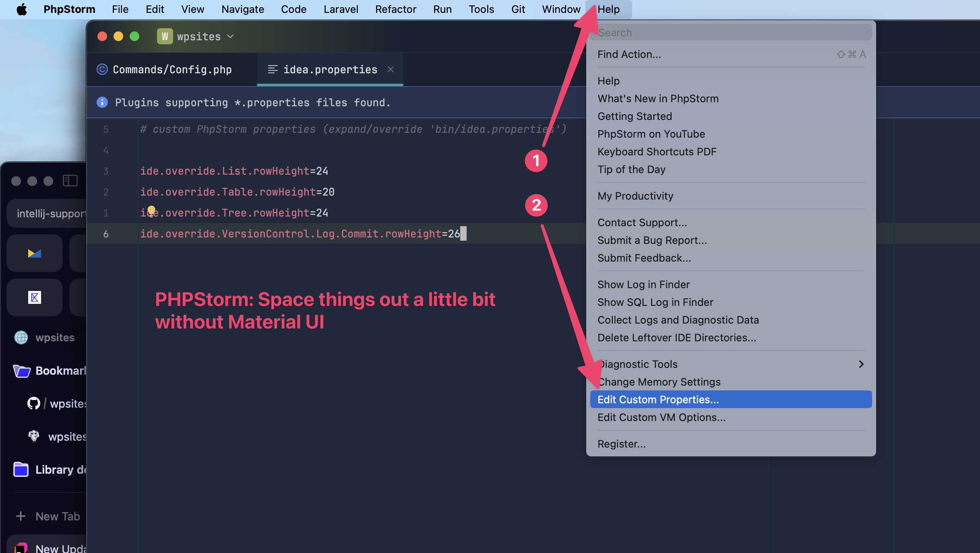Screen dimensions: 980x553
Task: Open the Edit menu
Action: pos(155,9)
